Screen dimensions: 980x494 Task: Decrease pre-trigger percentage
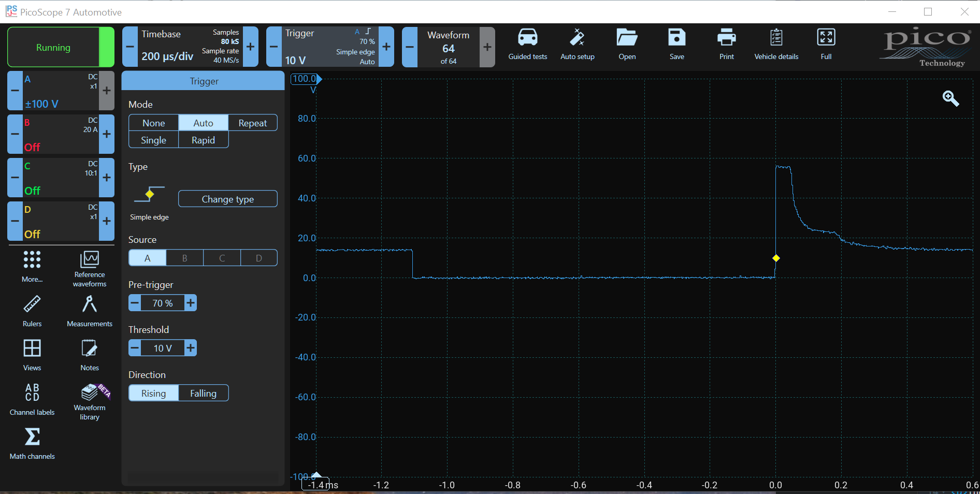(x=135, y=303)
